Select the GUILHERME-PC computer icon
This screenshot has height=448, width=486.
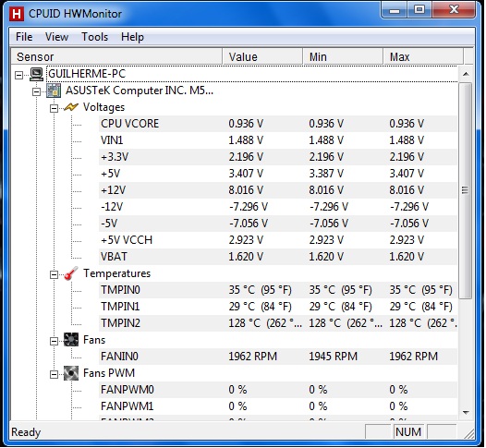37,74
